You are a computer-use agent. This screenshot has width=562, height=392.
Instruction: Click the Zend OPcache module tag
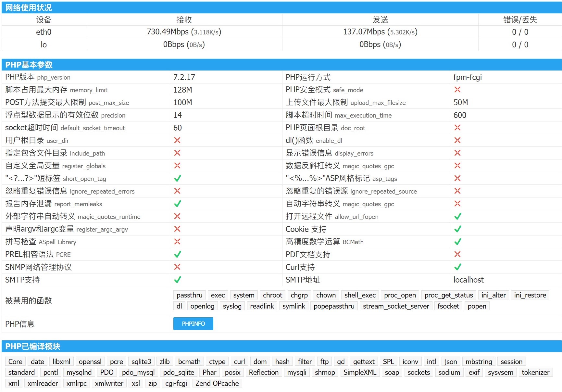point(217,383)
